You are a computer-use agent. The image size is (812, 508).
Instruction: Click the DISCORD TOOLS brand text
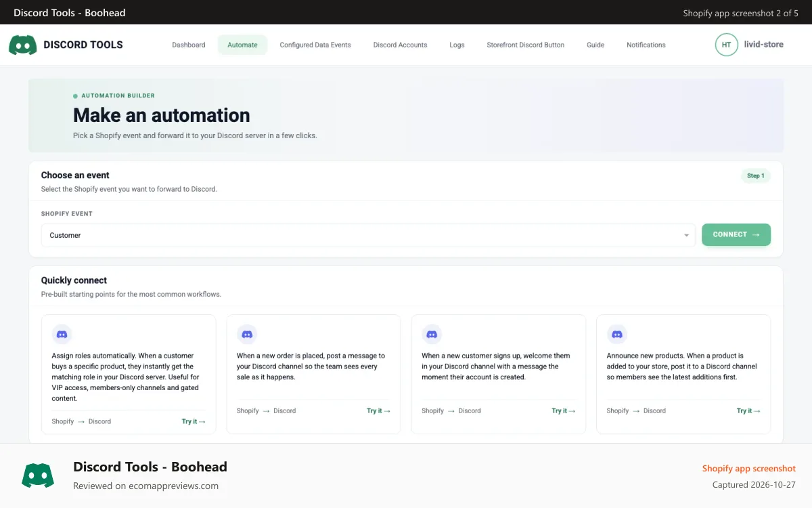(x=83, y=45)
